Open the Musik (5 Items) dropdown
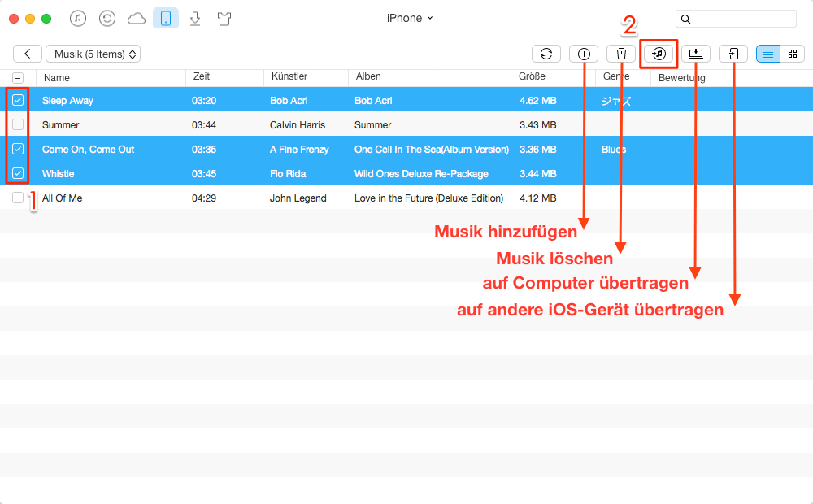813x504 pixels. click(93, 54)
